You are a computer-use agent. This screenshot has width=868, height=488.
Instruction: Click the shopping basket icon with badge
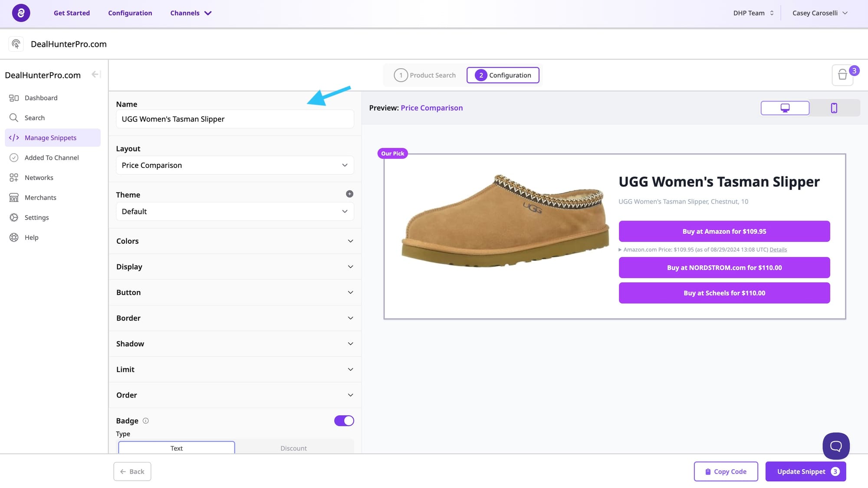tap(842, 75)
